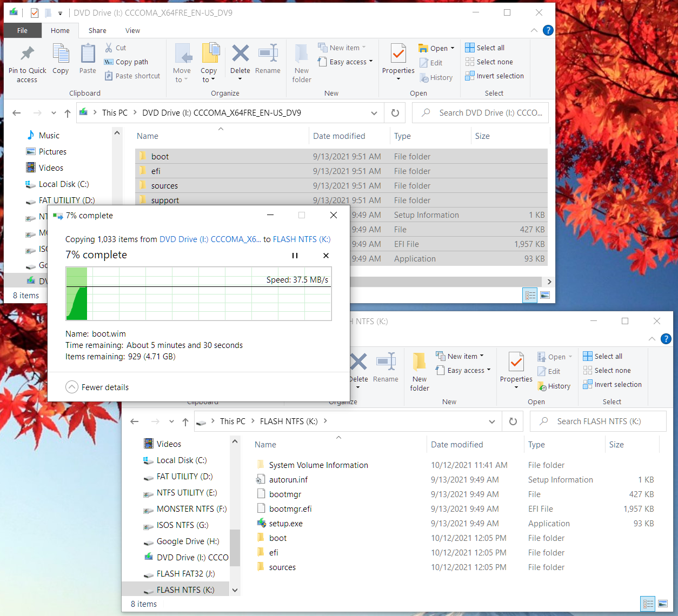Click New folder in FLASH NTFS window ribbon
The height and width of the screenshot is (616, 678).
pos(420,372)
